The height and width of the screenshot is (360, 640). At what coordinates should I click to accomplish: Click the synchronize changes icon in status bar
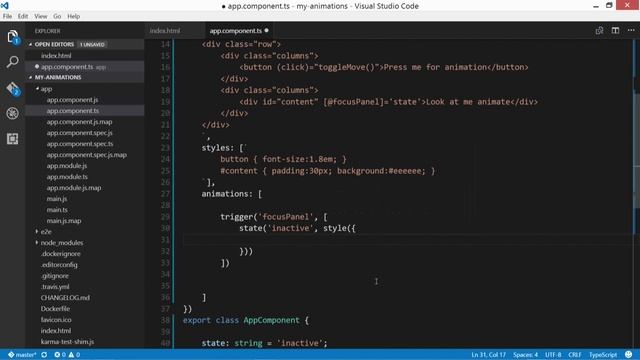point(44,355)
